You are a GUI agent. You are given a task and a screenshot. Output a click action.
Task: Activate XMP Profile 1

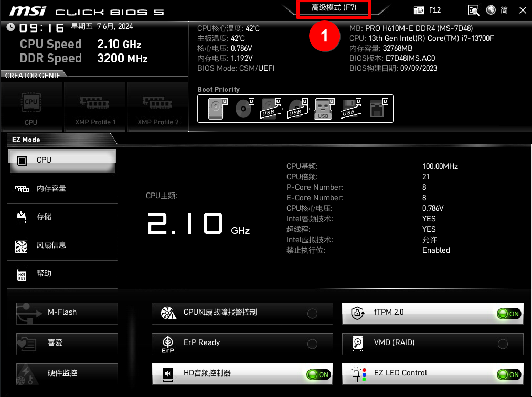coord(94,106)
